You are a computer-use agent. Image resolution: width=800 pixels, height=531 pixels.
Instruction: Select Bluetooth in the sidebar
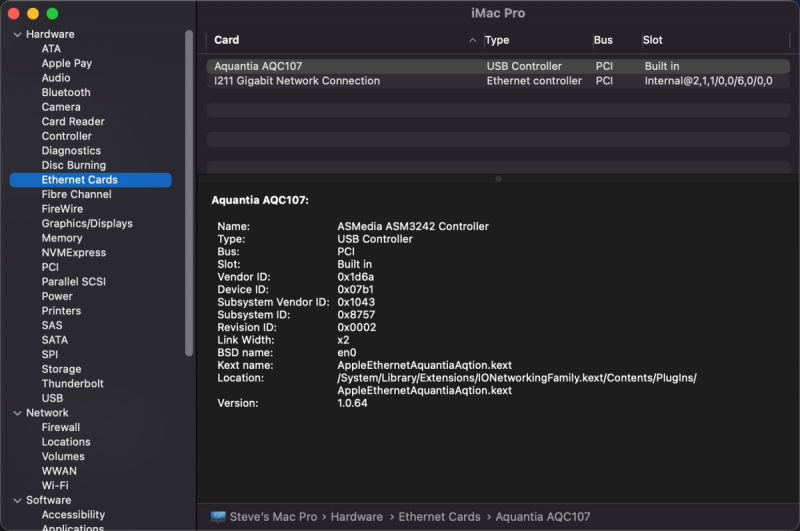(x=66, y=92)
